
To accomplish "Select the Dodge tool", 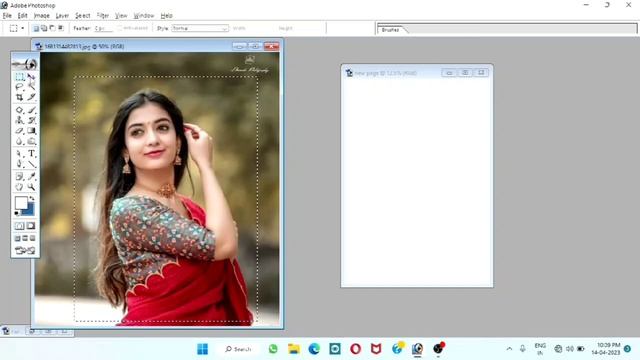I will [x=31, y=142].
